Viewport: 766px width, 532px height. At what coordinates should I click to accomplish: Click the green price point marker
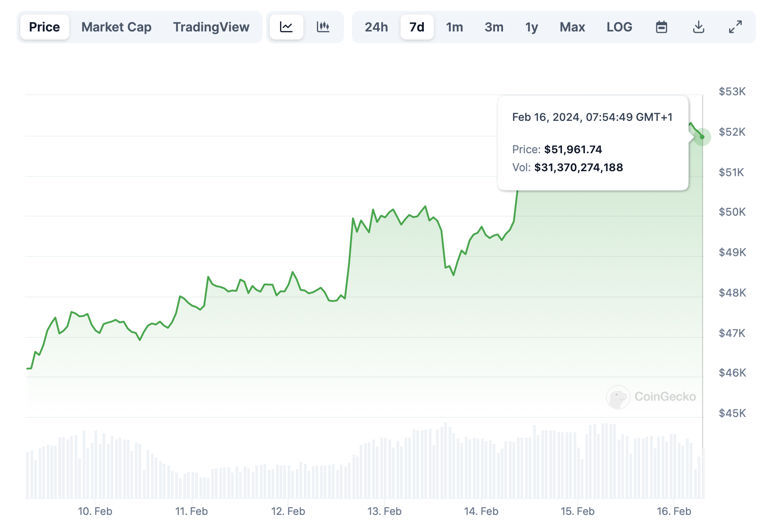702,137
